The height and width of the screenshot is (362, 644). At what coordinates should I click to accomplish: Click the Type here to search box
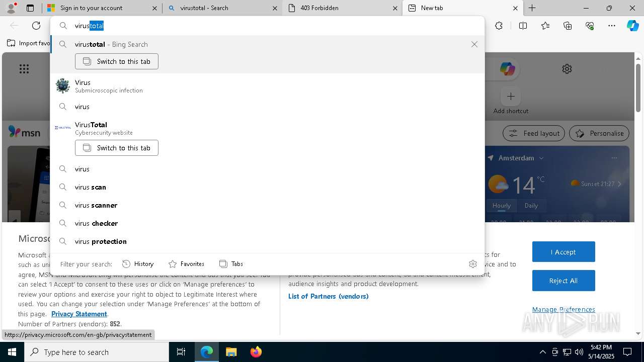pos(97,352)
